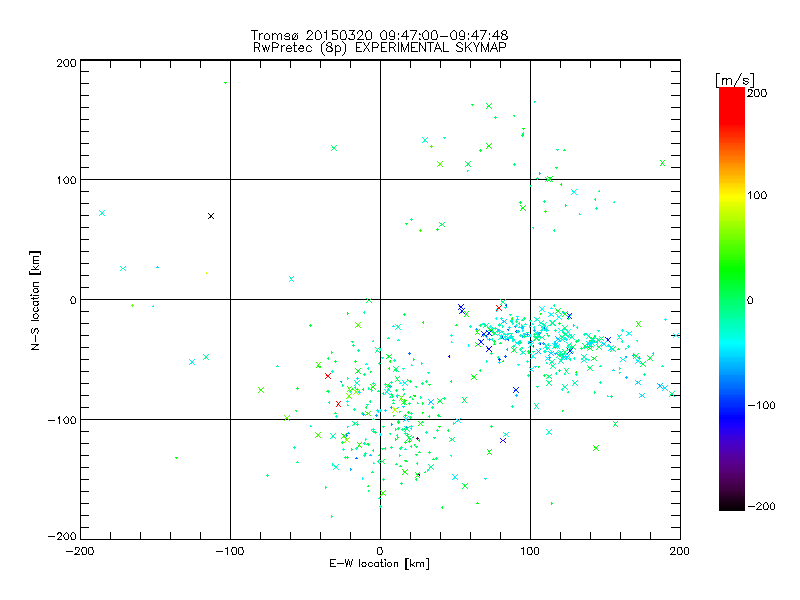The height and width of the screenshot is (600, 800).
Task: Click the 'N-S location [km]' axis label
Action: [x=35, y=300]
